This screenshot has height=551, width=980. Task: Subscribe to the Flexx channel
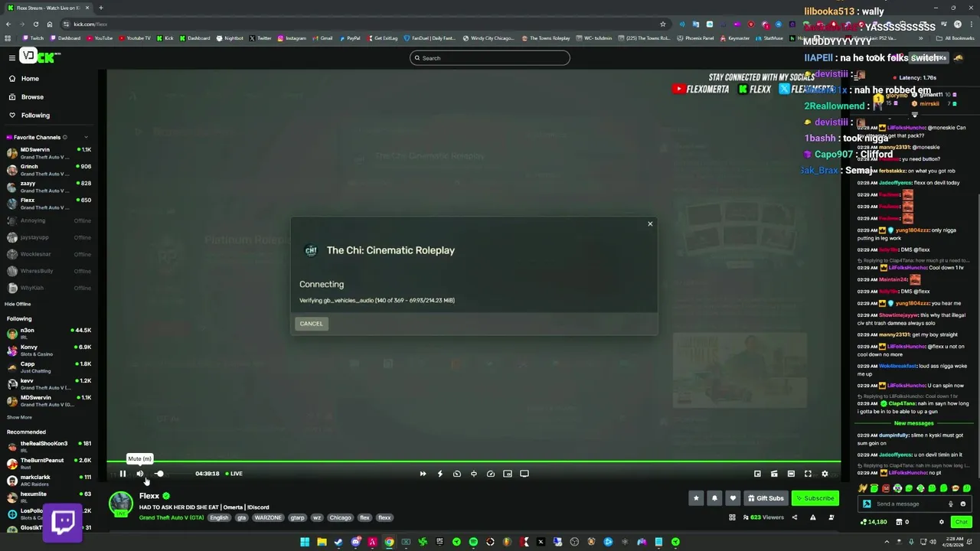coord(815,498)
